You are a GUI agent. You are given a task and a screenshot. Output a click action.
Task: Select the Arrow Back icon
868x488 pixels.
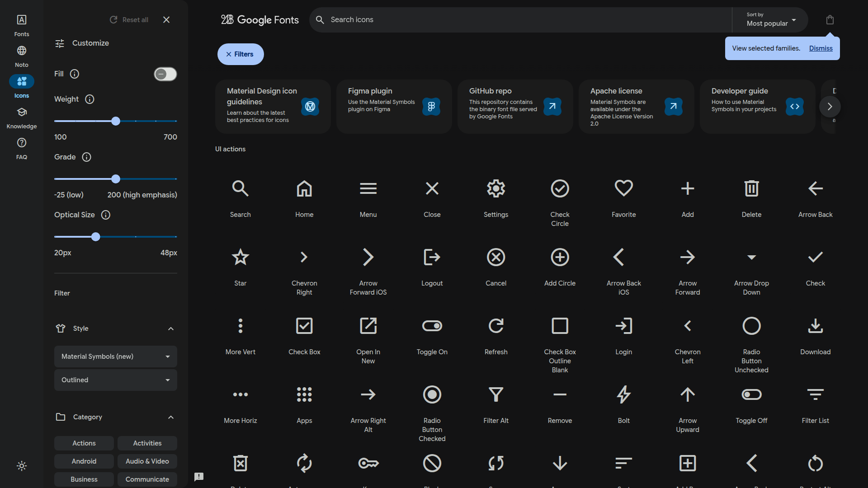[816, 188]
